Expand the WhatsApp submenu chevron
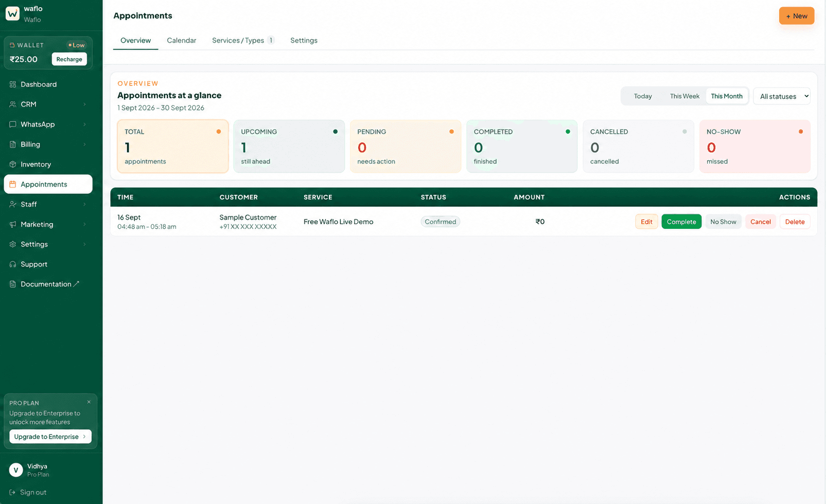 tap(84, 124)
